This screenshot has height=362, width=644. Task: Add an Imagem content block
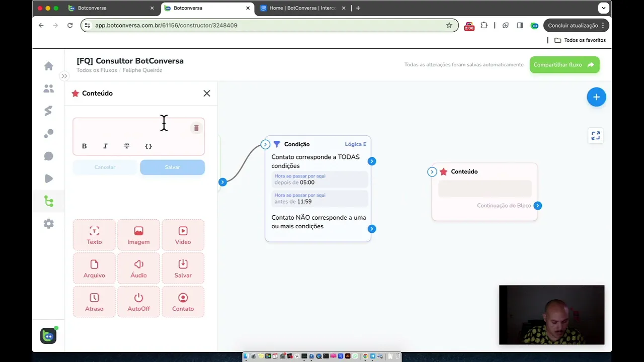[x=138, y=235]
